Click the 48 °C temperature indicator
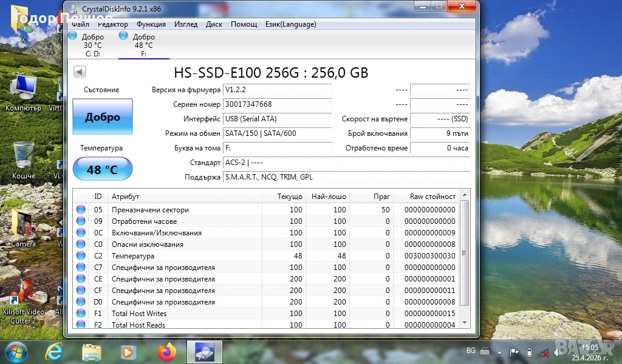 [102, 169]
